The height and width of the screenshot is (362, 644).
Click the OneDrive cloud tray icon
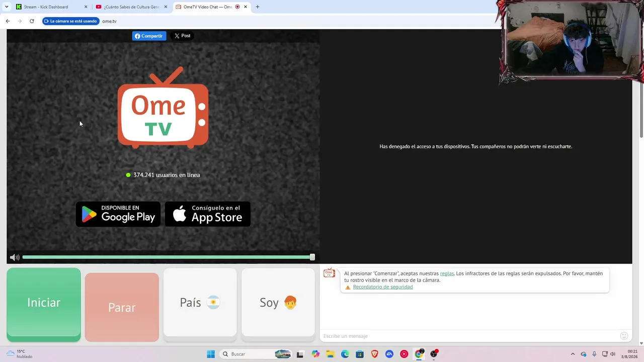[x=584, y=354]
